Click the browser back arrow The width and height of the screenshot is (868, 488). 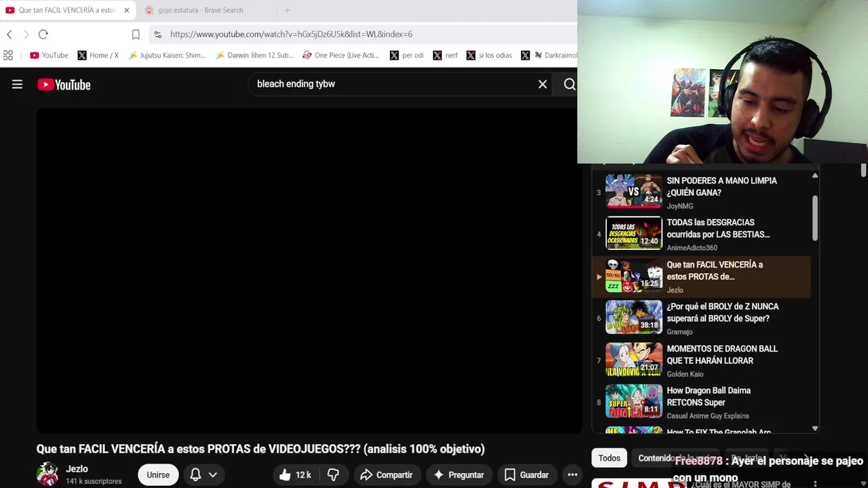[9, 34]
